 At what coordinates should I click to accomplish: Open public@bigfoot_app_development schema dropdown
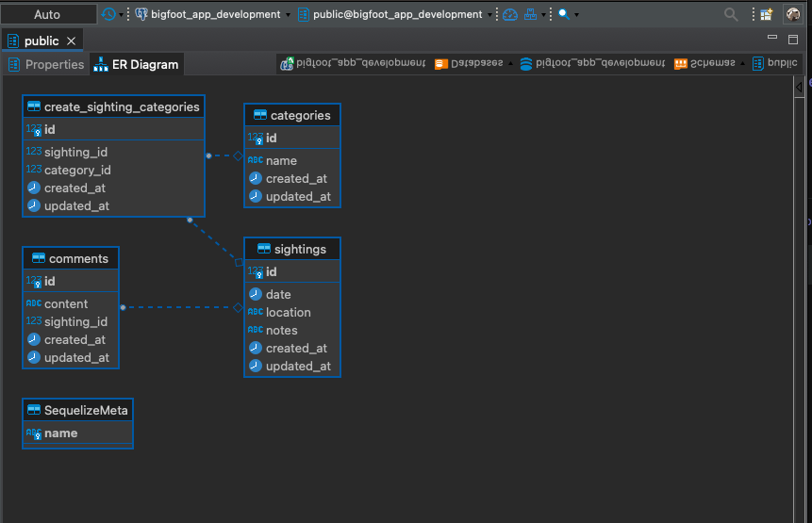[x=397, y=14]
